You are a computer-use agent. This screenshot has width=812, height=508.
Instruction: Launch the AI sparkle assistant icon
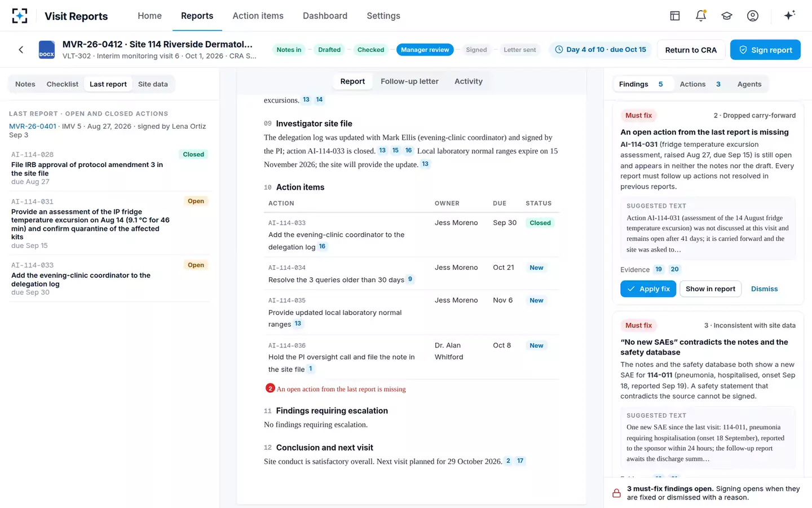[x=789, y=15]
